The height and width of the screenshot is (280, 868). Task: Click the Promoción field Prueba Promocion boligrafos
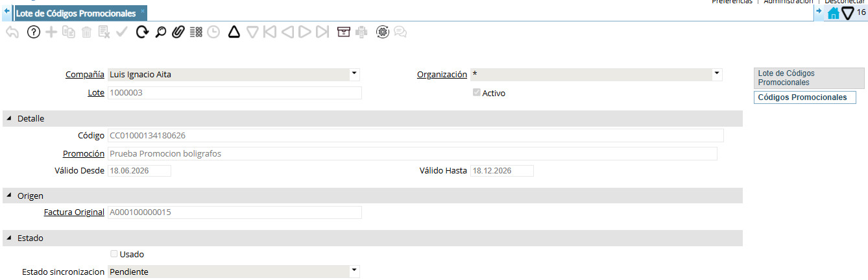412,154
